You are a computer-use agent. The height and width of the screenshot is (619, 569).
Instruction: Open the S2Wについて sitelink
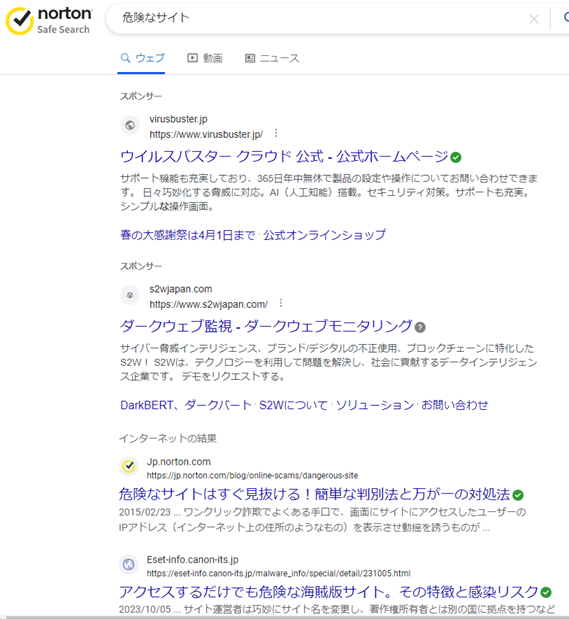click(293, 405)
